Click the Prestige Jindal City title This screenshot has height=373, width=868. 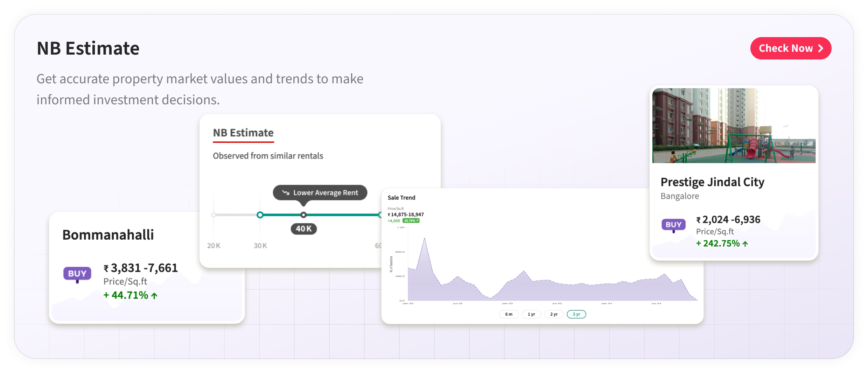coord(712,182)
